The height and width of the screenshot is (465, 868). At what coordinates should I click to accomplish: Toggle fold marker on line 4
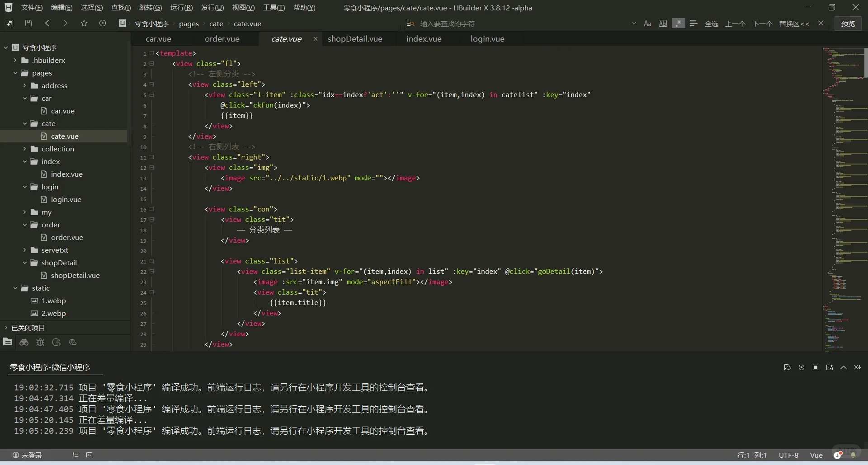tap(152, 85)
